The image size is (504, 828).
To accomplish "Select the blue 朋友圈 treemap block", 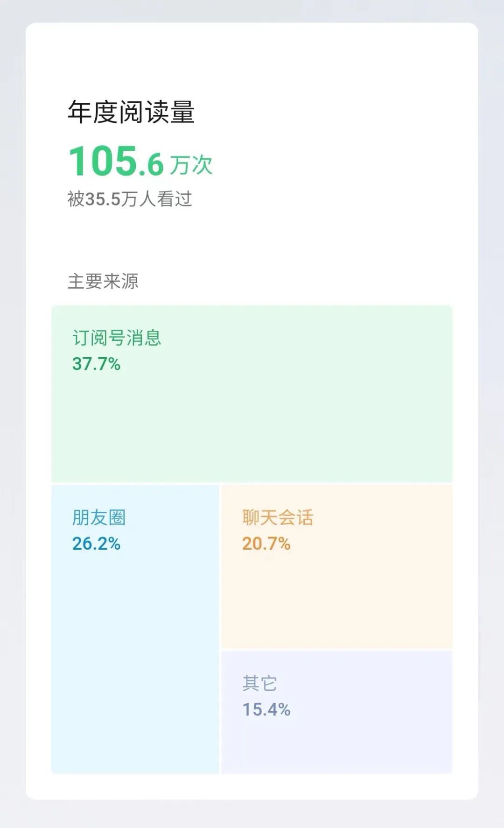I will coord(135,629).
